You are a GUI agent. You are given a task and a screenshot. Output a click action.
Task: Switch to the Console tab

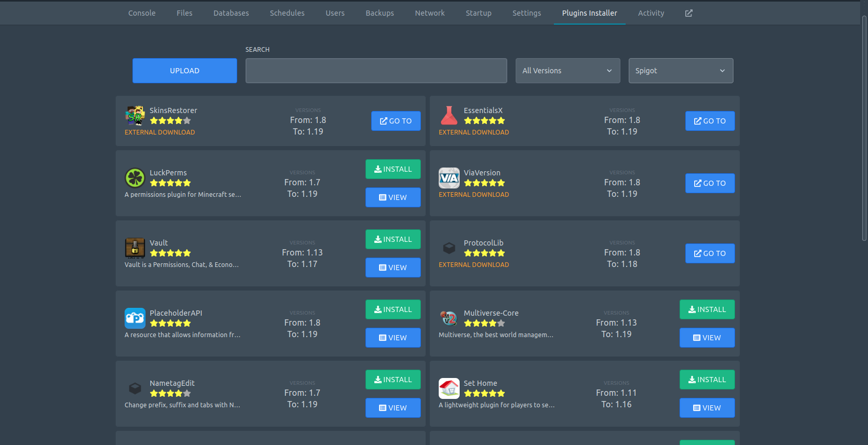pos(142,13)
